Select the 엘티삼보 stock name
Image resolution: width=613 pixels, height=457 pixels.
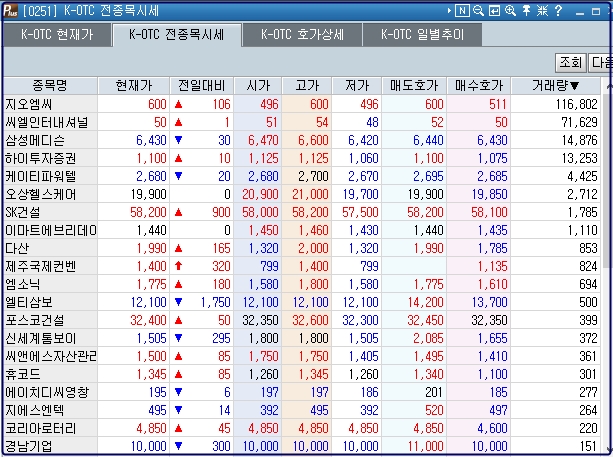(29, 302)
